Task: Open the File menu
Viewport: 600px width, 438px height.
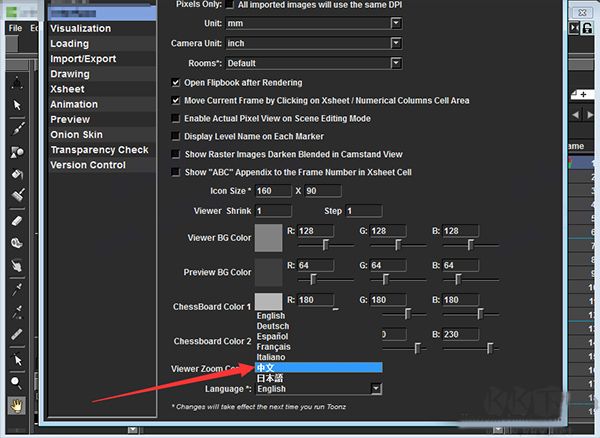Action: click(15, 28)
